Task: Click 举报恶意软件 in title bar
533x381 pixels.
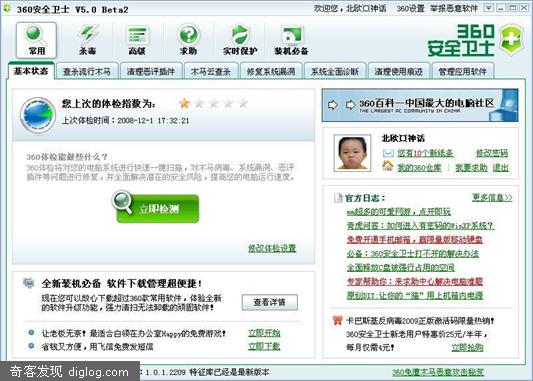Action: [454, 8]
